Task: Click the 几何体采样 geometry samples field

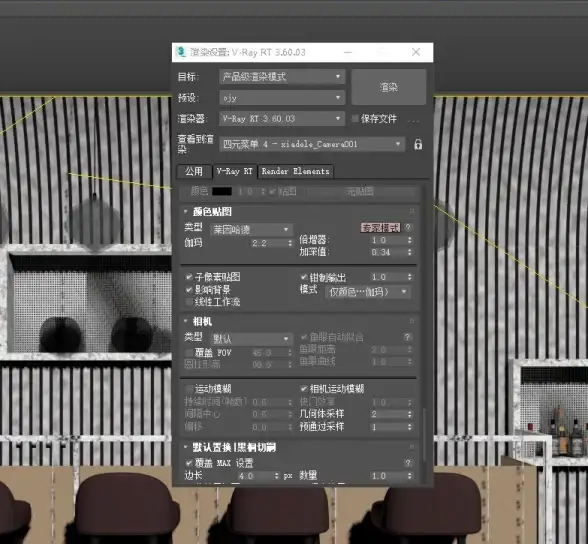Action: tap(388, 414)
